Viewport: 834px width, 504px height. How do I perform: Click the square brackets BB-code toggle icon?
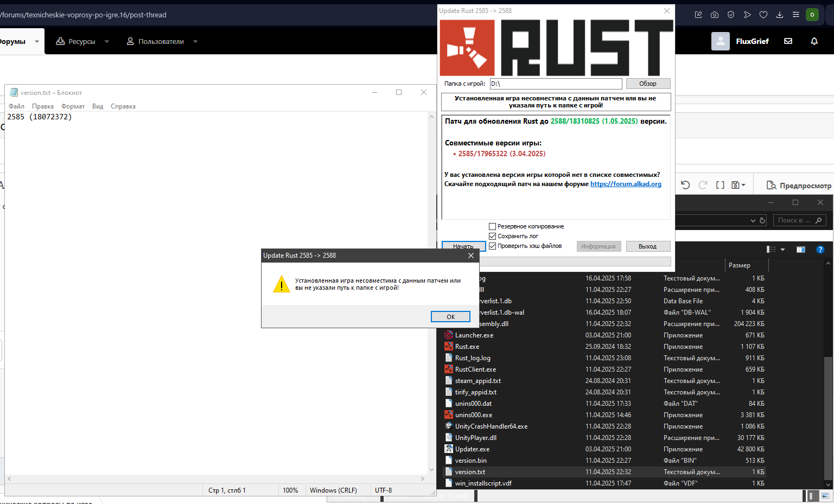pyautogui.click(x=720, y=185)
